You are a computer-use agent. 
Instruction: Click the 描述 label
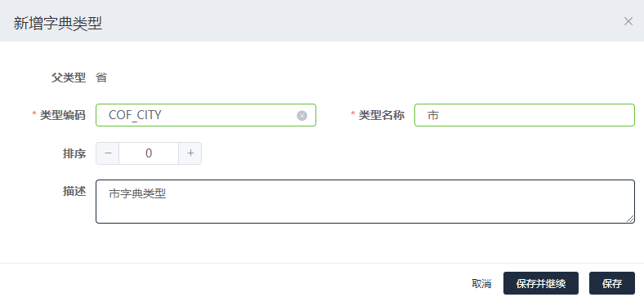(74, 191)
